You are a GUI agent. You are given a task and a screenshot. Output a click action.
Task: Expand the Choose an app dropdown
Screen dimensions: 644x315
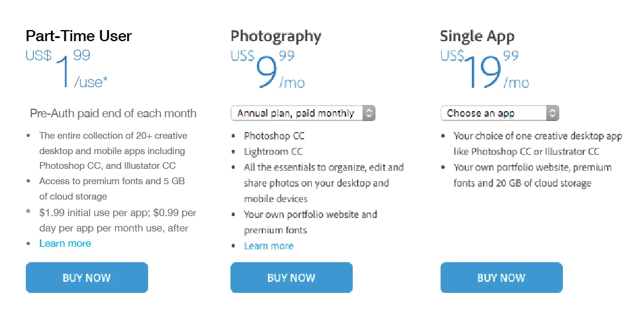[x=500, y=113]
